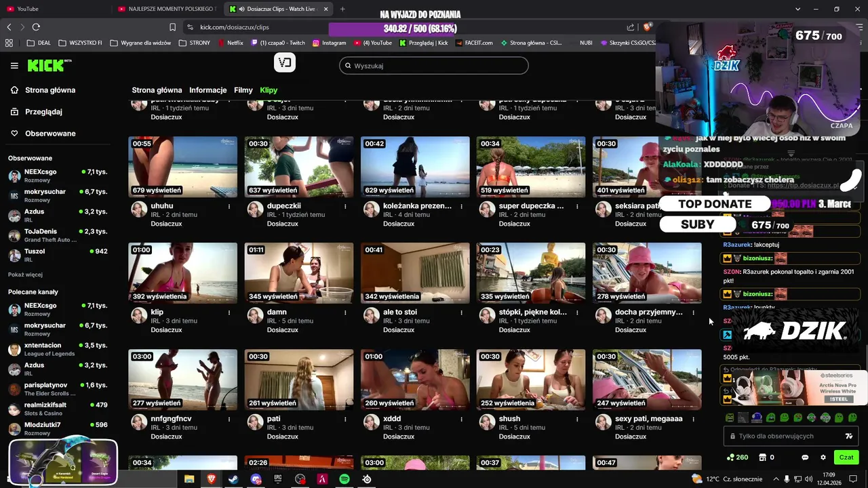Switch to the Filmy tab

243,90
